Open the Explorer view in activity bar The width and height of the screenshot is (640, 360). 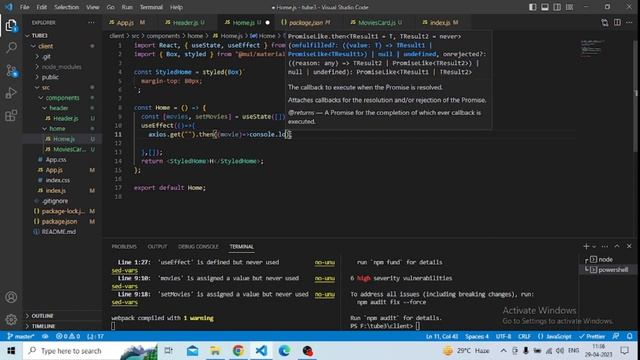[x=11, y=26]
